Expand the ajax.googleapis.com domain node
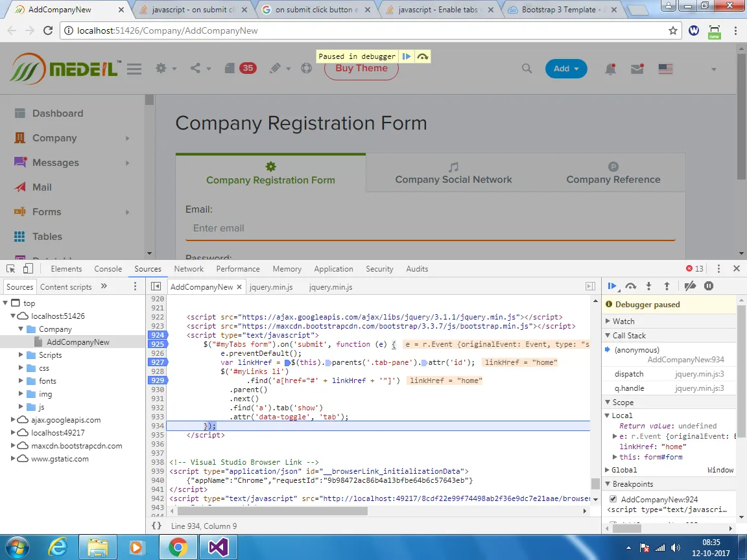 click(13, 419)
